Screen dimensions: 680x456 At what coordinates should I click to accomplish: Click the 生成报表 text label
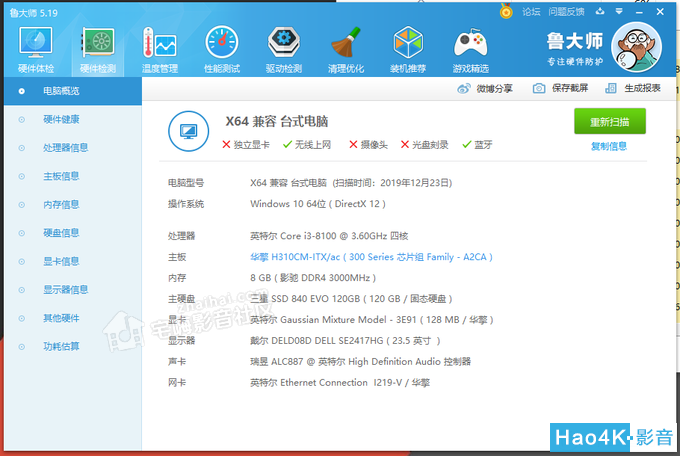[x=642, y=88]
